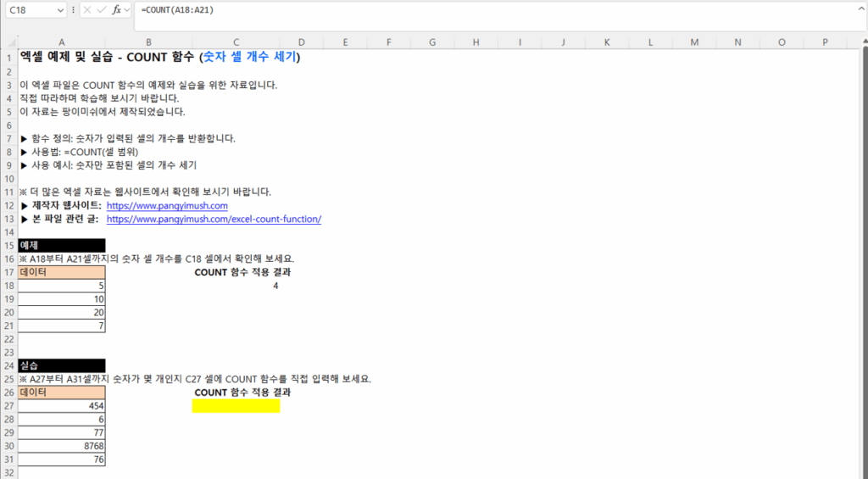The width and height of the screenshot is (868, 479).
Task: Click the formula bar with =COUNT(A18:A21)
Action: pyautogui.click(x=498, y=16)
